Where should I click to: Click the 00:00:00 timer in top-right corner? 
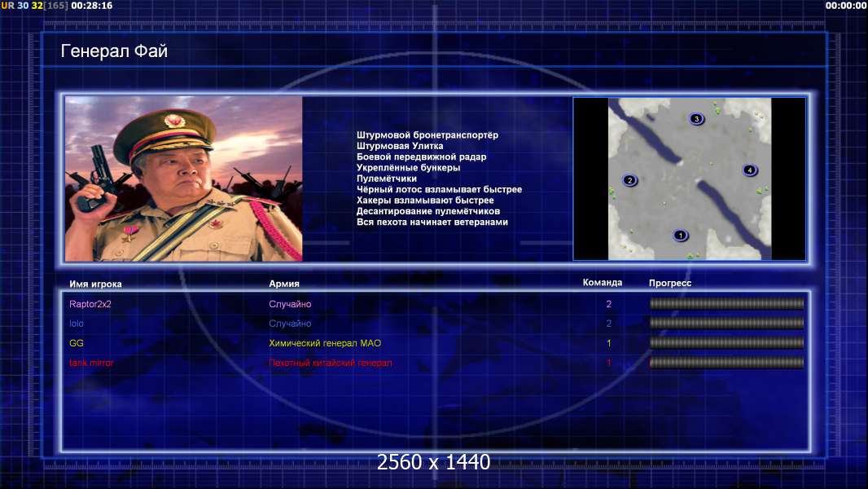845,6
